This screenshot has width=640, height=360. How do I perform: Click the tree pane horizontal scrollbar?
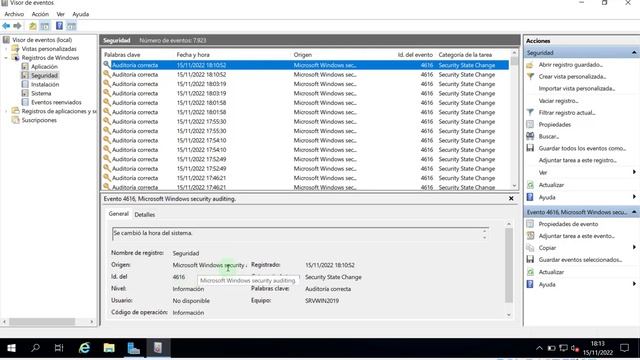[48, 322]
